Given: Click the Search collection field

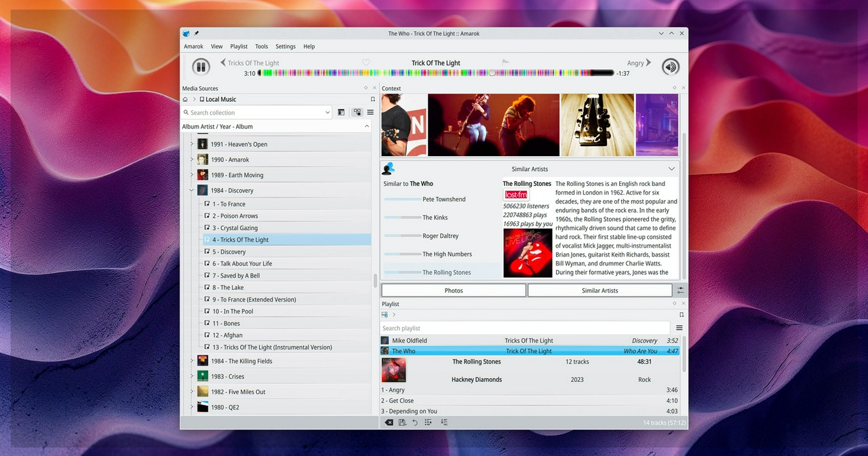Looking at the screenshot, I should [256, 113].
